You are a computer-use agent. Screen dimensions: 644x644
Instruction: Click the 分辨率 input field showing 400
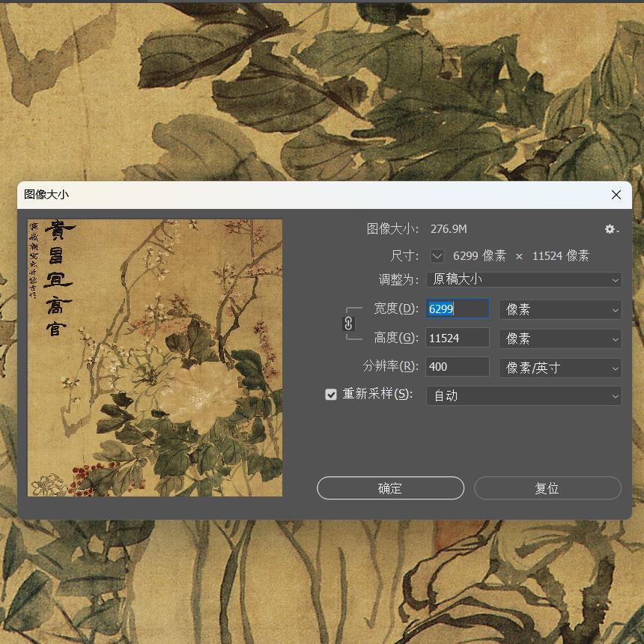pyautogui.click(x=458, y=367)
